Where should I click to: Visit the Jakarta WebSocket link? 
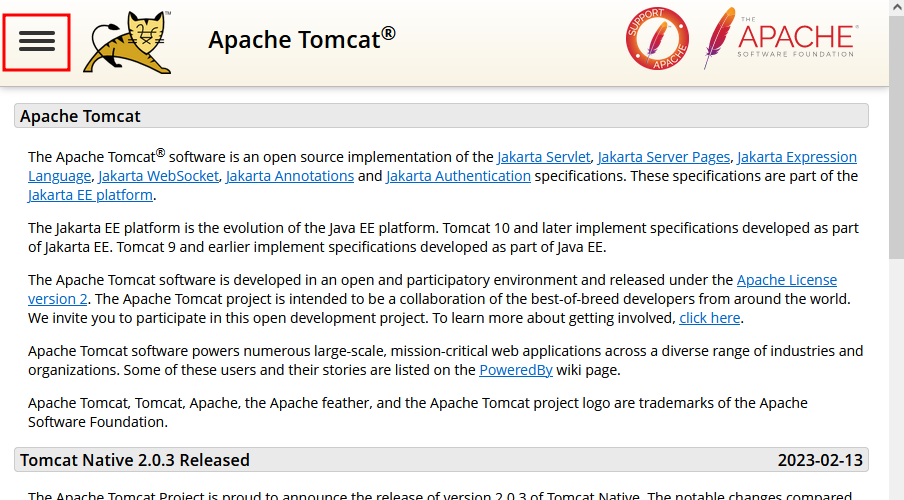tap(159, 176)
